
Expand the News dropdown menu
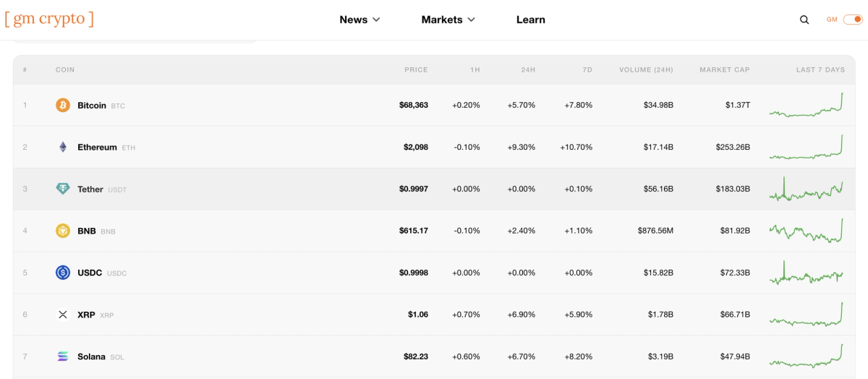tap(359, 20)
